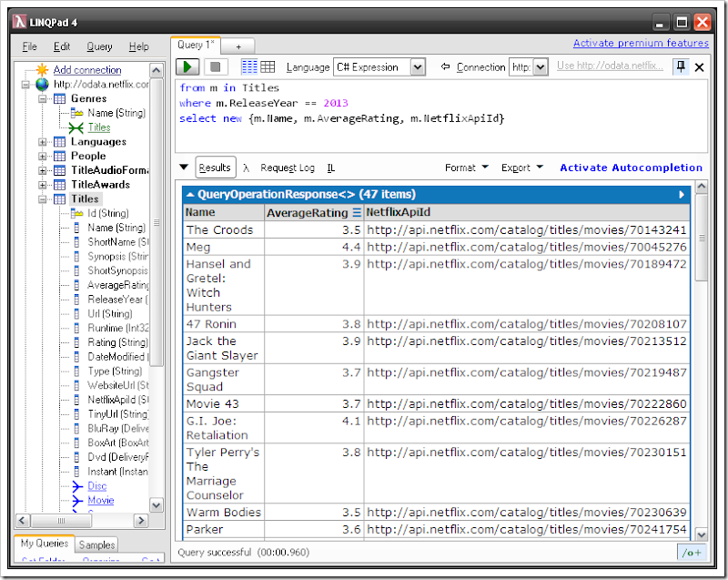Close the query using the X icon
Image resolution: width=728 pixels, height=580 pixels.
(700, 67)
